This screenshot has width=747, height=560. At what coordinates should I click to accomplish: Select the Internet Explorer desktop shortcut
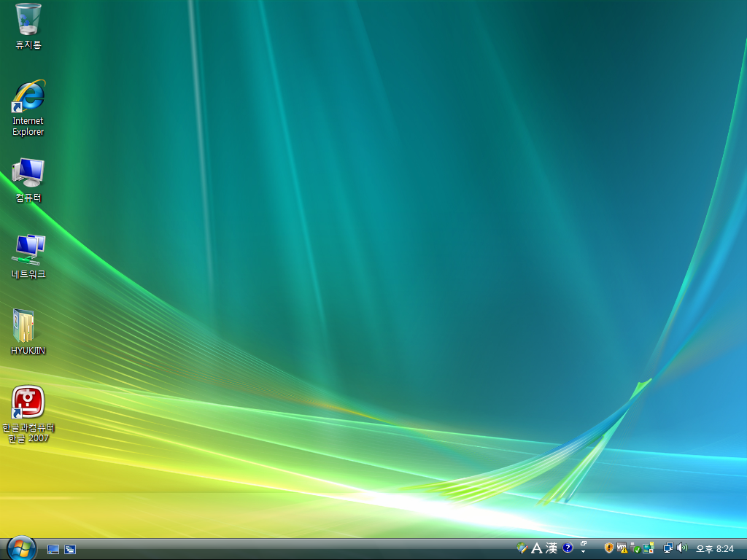[x=28, y=109]
